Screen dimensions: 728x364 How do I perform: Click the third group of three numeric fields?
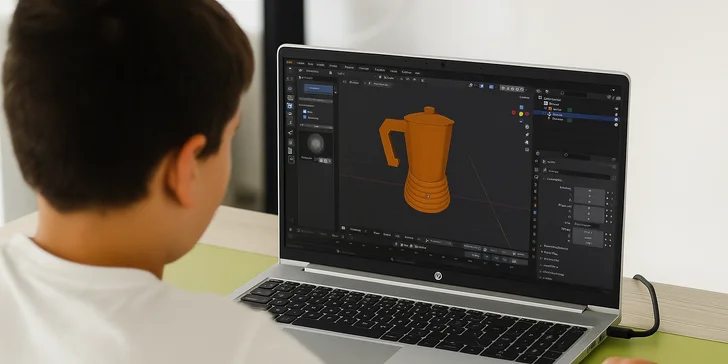pyautogui.click(x=588, y=237)
